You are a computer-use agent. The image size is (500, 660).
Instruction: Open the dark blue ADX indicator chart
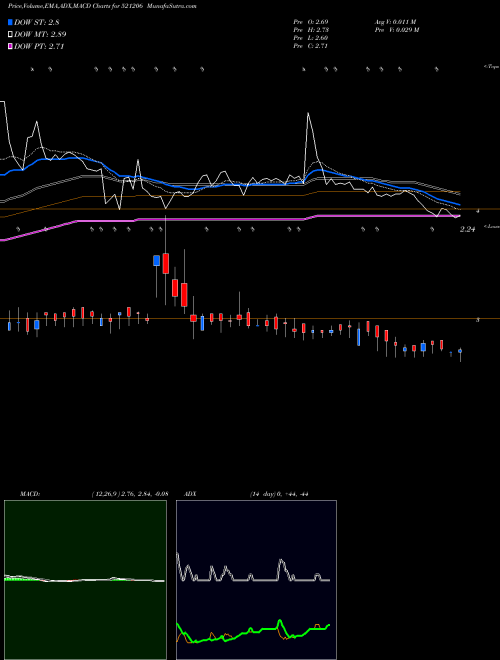(x=256, y=580)
